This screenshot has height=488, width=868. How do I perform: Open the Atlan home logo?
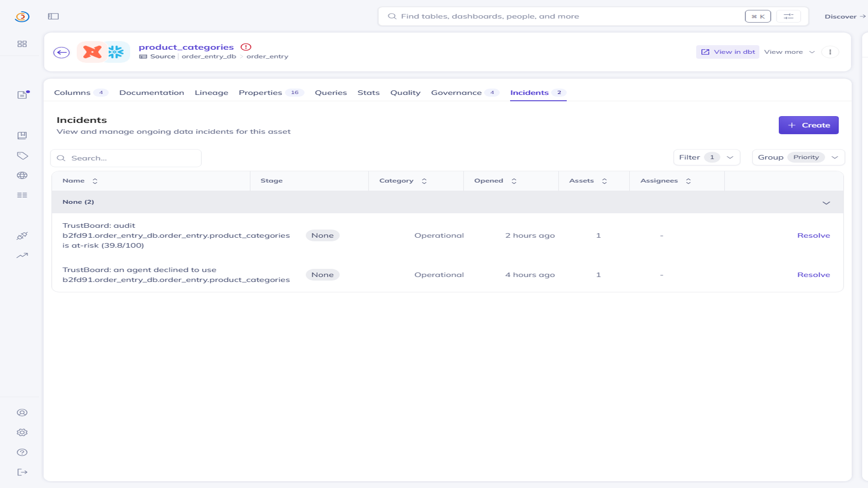[x=22, y=17]
